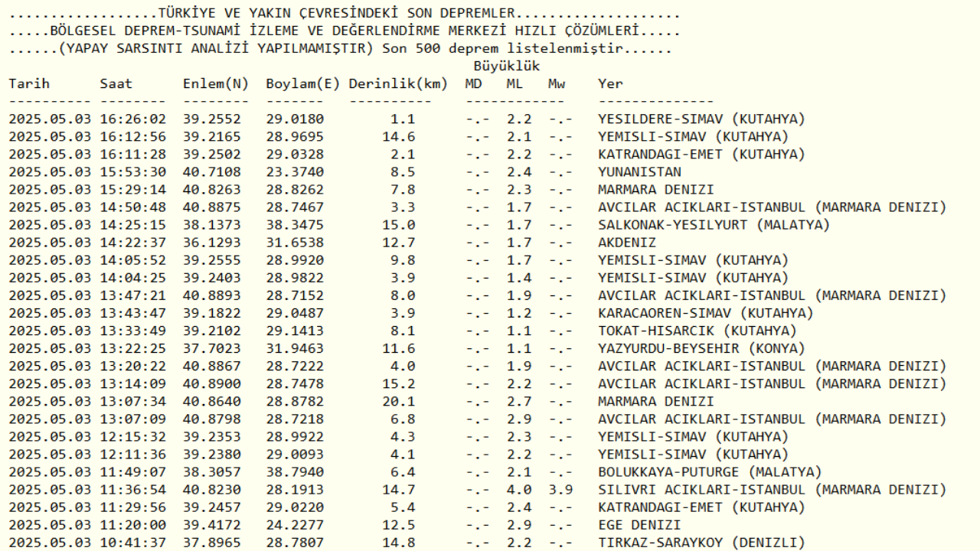The height and width of the screenshot is (551, 980).
Task: Select the YAZYURDU-BEYSEHIR (KONYA) location
Action: tap(701, 348)
